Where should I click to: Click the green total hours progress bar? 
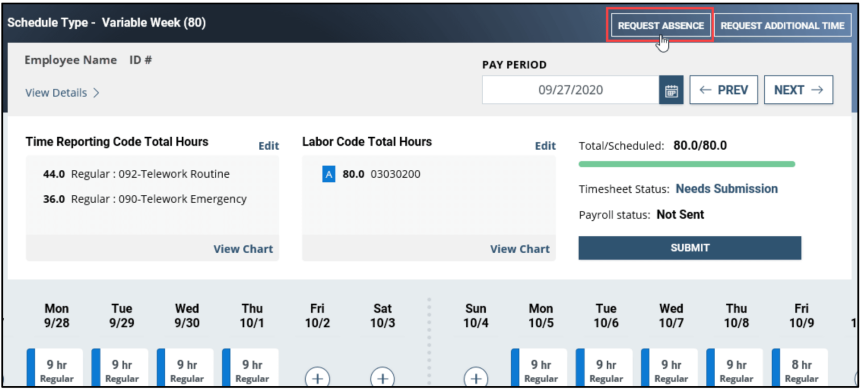click(x=687, y=164)
